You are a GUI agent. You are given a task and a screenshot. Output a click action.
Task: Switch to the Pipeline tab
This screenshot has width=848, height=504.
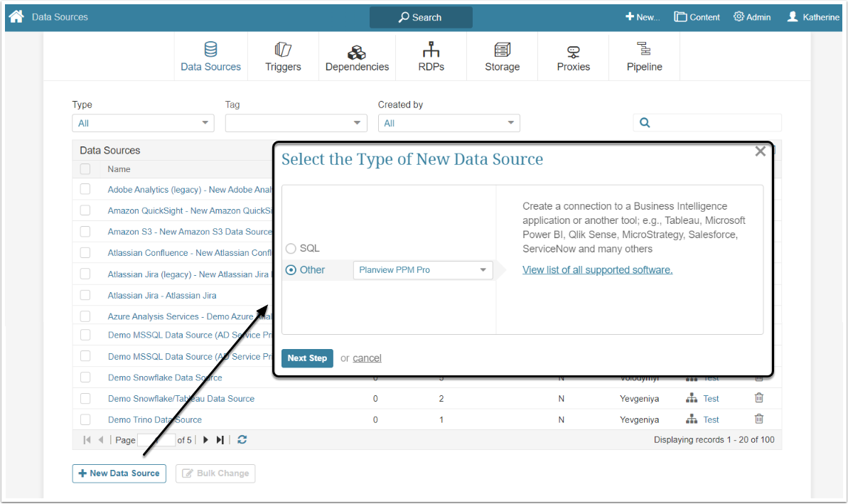pyautogui.click(x=644, y=57)
